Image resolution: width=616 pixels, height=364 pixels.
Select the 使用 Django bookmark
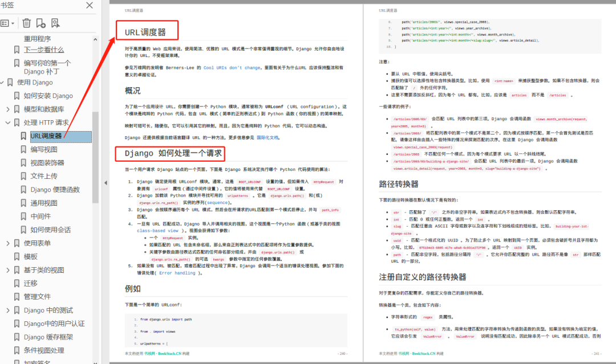pyautogui.click(x=35, y=83)
